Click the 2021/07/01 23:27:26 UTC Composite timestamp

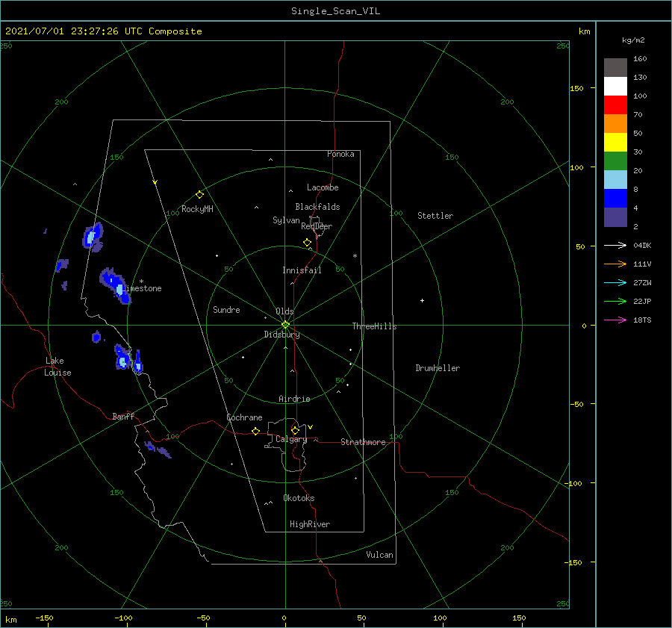coord(103,31)
